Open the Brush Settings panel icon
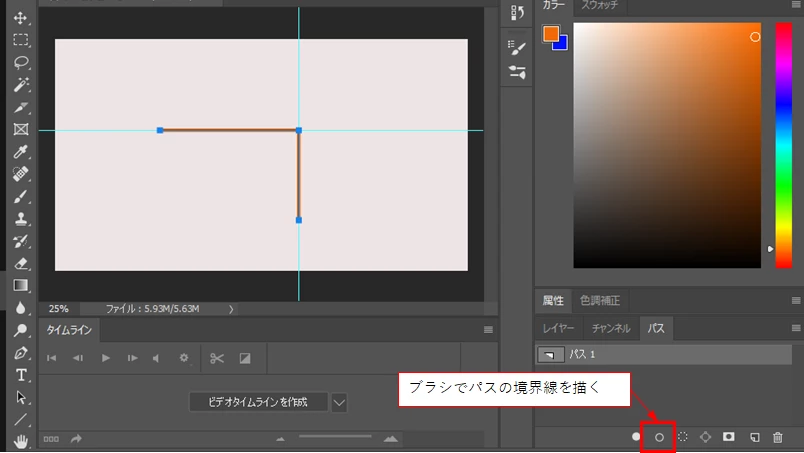 [517, 47]
